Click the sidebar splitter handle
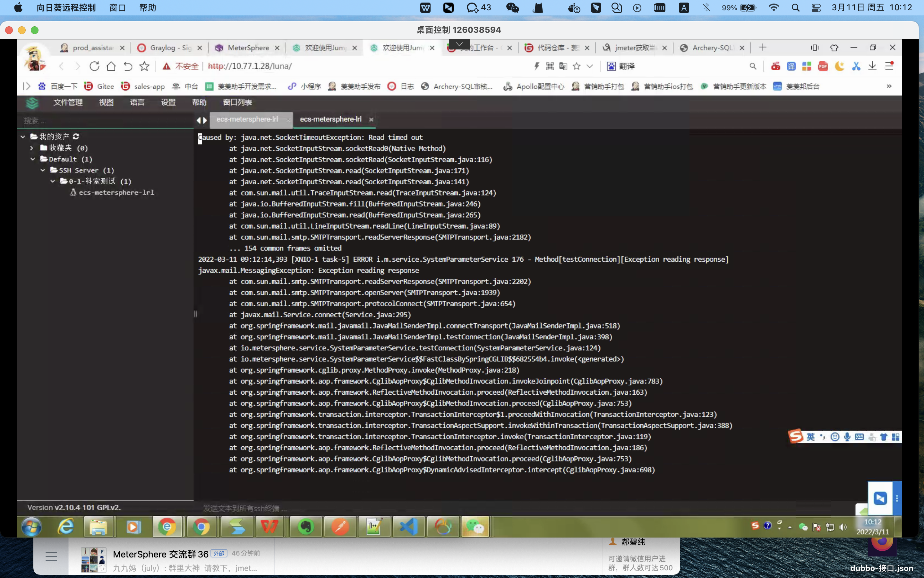924x578 pixels. point(195,314)
